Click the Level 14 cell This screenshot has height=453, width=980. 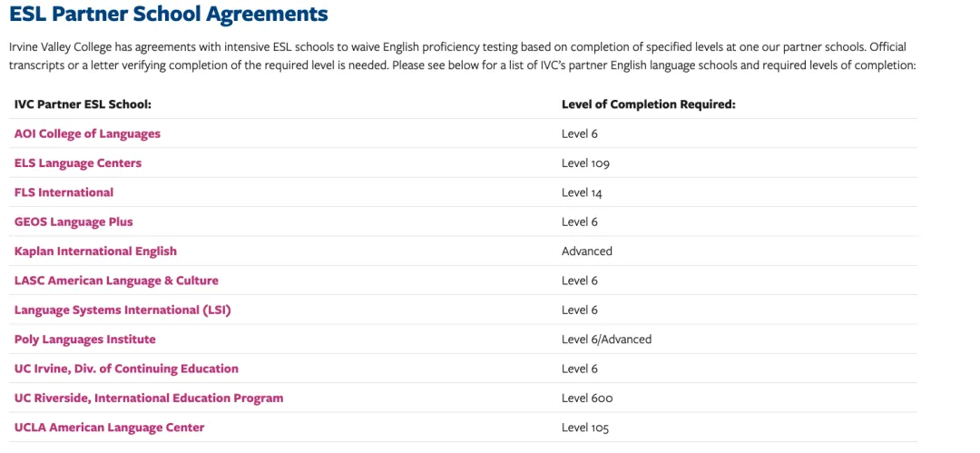point(582,192)
